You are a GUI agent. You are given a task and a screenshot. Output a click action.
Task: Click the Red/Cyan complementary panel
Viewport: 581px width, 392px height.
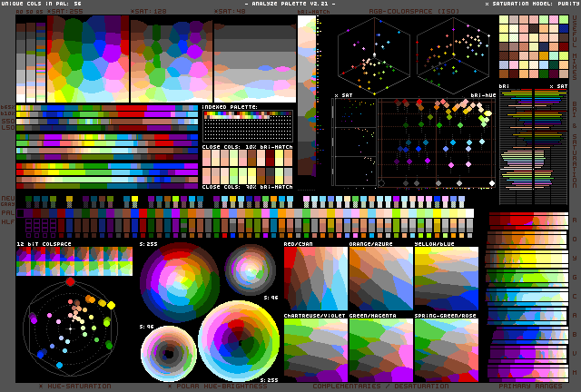[316, 279]
